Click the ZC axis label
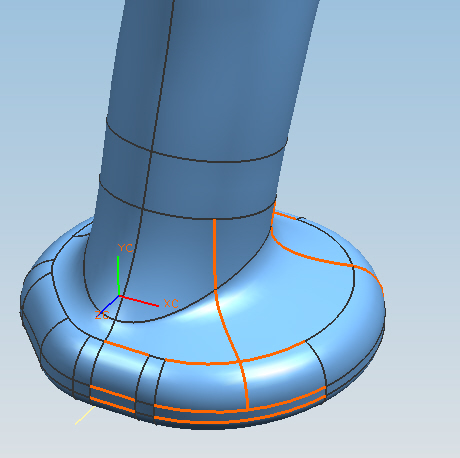Screen dimensions: 460x458 (101, 315)
